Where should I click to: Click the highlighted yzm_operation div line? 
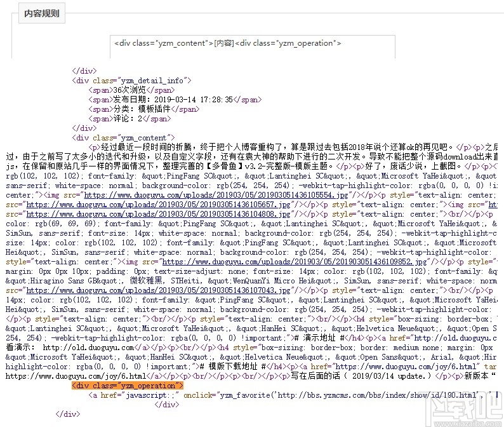pos(128,386)
